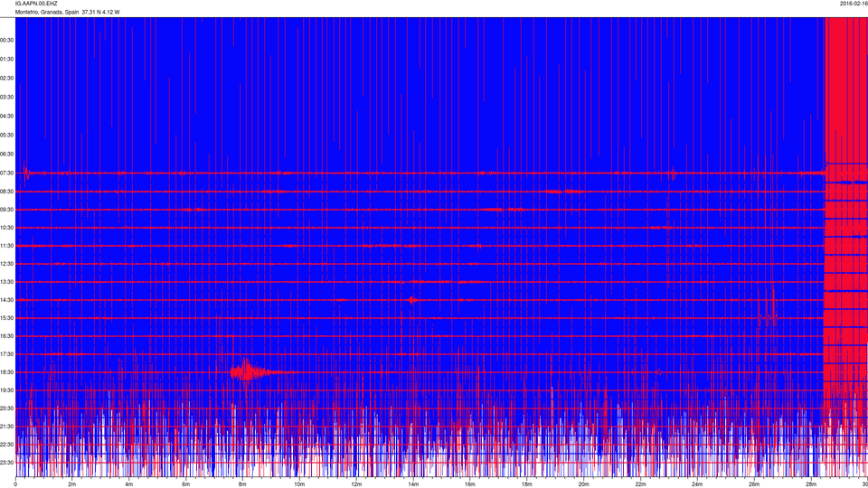868x488 pixels.
Task: Click the 18m tick on the time axis
Action: pos(527,484)
